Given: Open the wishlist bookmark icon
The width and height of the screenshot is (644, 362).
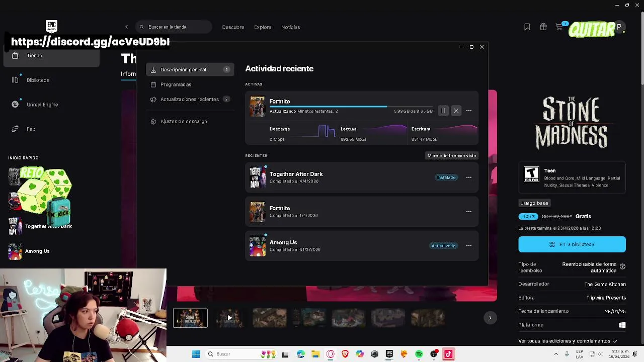Looking at the screenshot, I should tap(527, 27).
